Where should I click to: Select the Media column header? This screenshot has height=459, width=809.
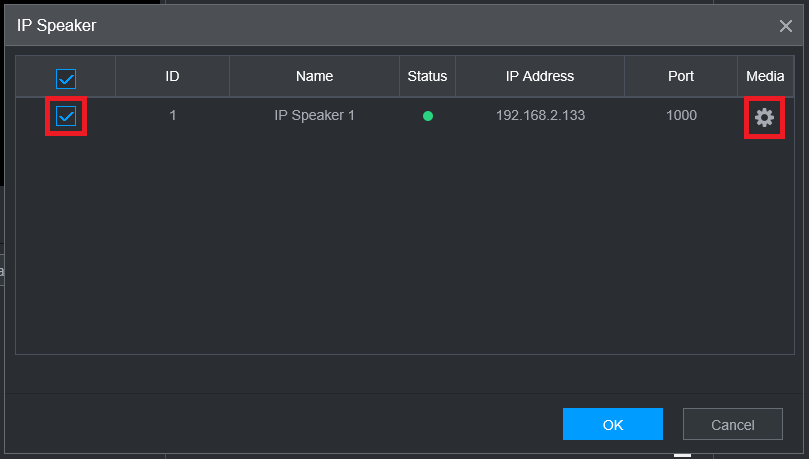765,76
